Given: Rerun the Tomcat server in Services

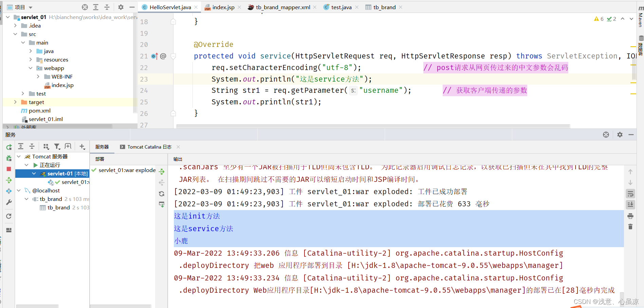Looking at the screenshot, I should (x=9, y=147).
